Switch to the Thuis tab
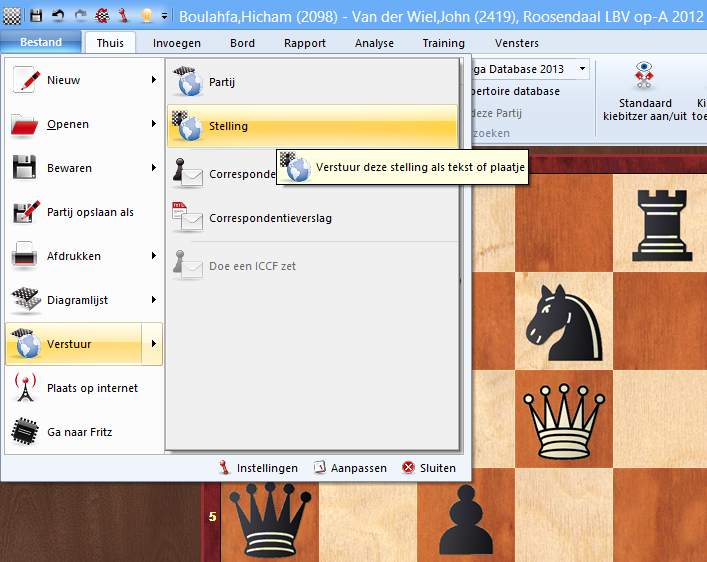Image resolution: width=707 pixels, height=562 pixels. pyautogui.click(x=110, y=43)
